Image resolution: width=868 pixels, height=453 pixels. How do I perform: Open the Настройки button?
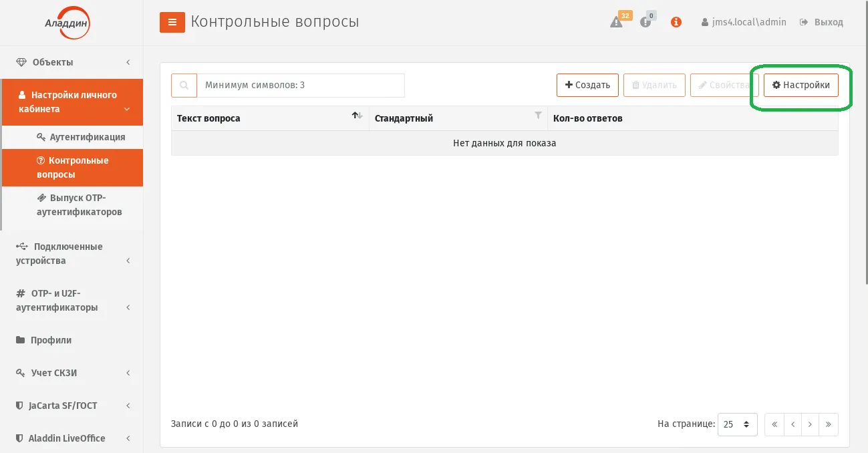[x=801, y=85]
